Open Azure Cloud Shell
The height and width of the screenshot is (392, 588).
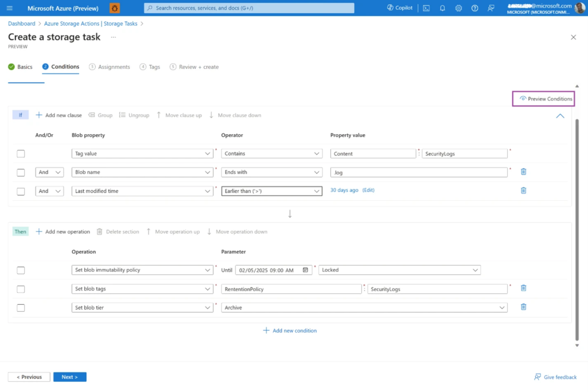tap(425, 7)
